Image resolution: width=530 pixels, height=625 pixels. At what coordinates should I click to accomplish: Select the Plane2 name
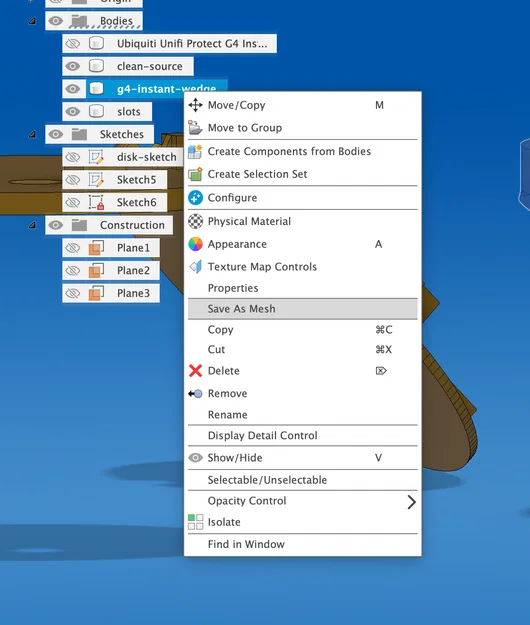coord(133,271)
